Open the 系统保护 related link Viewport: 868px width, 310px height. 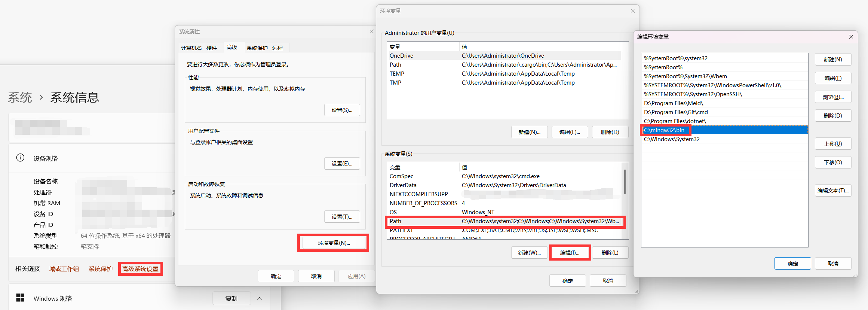[101, 269]
